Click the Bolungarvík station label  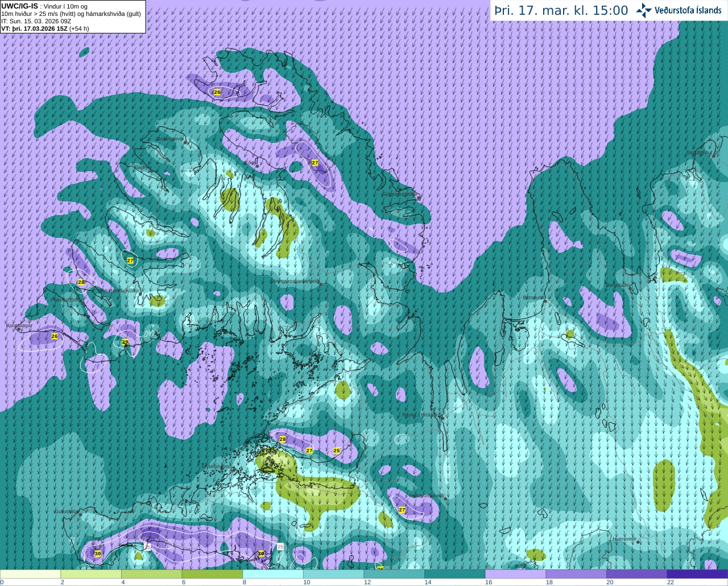pyautogui.click(x=170, y=138)
